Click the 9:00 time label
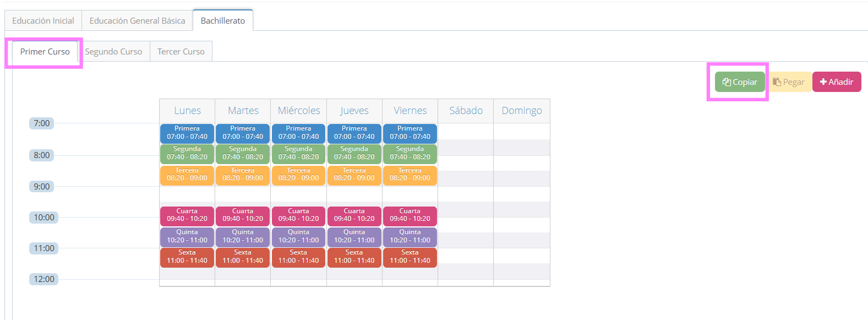Image resolution: width=868 pixels, height=320 pixels. point(41,187)
